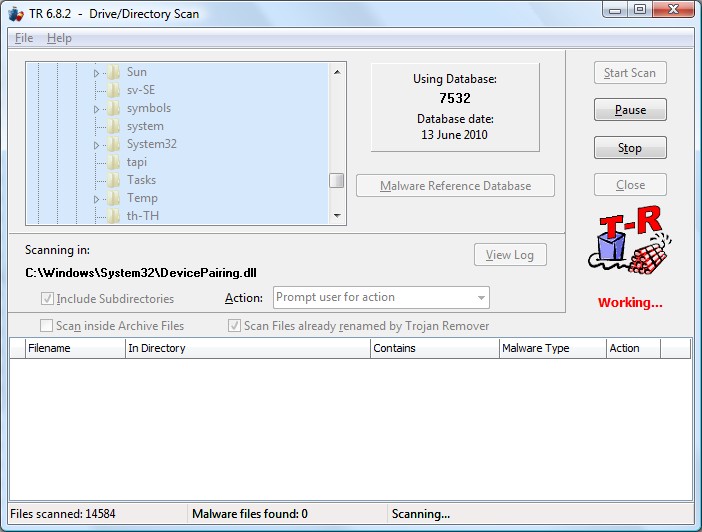Click the red Working... label
Image resolution: width=702 pixels, height=532 pixels.
tap(630, 303)
